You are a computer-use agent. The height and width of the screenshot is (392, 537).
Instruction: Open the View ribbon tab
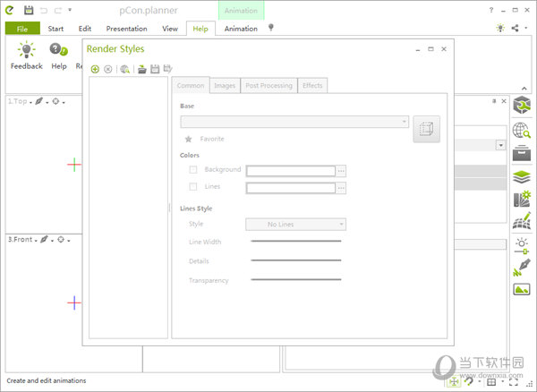(x=170, y=29)
